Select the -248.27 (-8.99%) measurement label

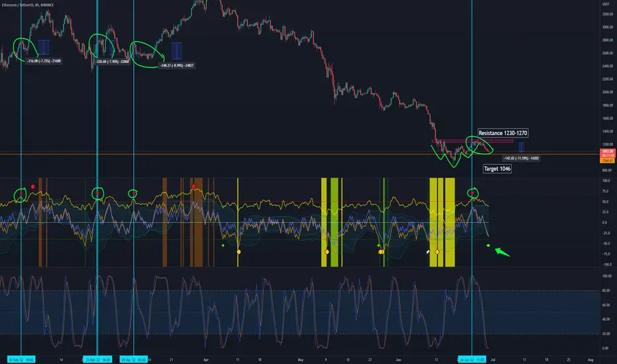point(177,66)
